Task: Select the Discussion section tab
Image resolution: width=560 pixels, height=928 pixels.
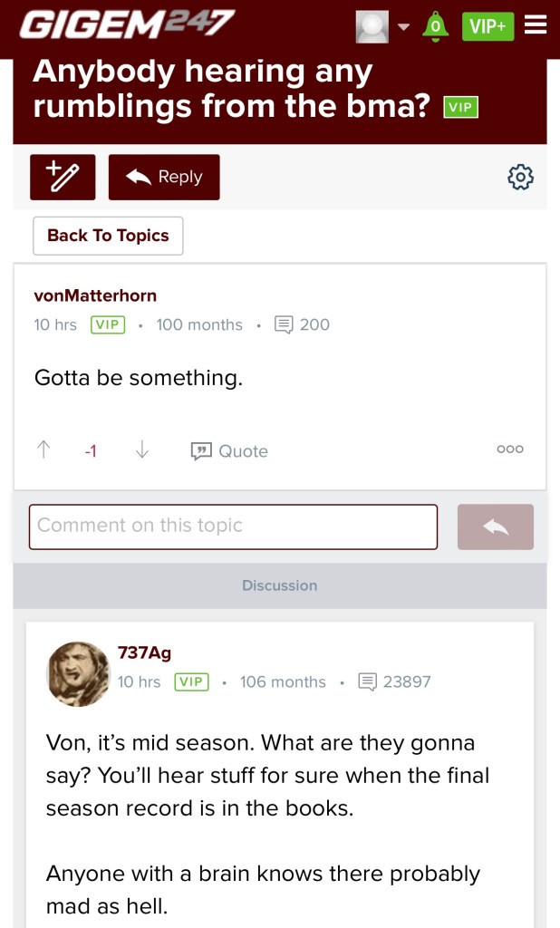Action: click(279, 585)
